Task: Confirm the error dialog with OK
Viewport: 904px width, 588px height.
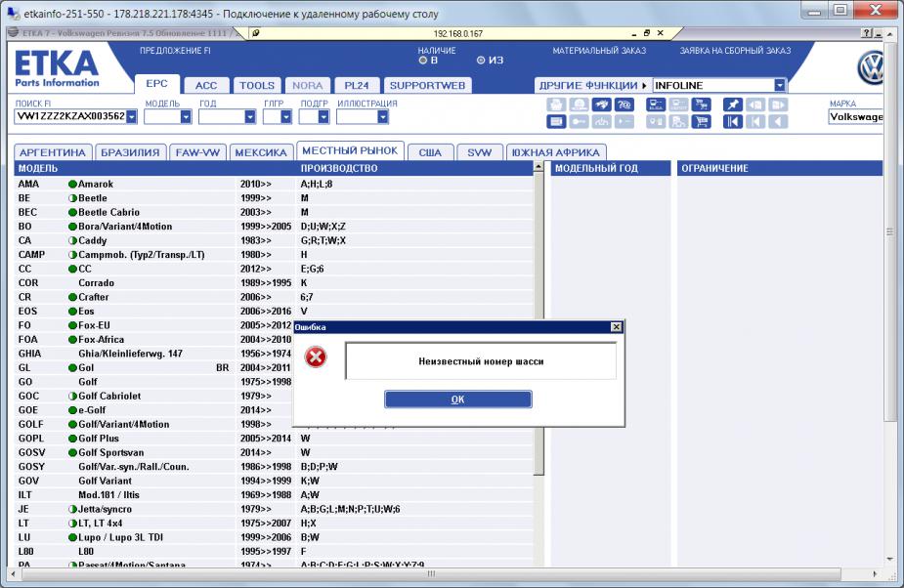Action: point(457,399)
